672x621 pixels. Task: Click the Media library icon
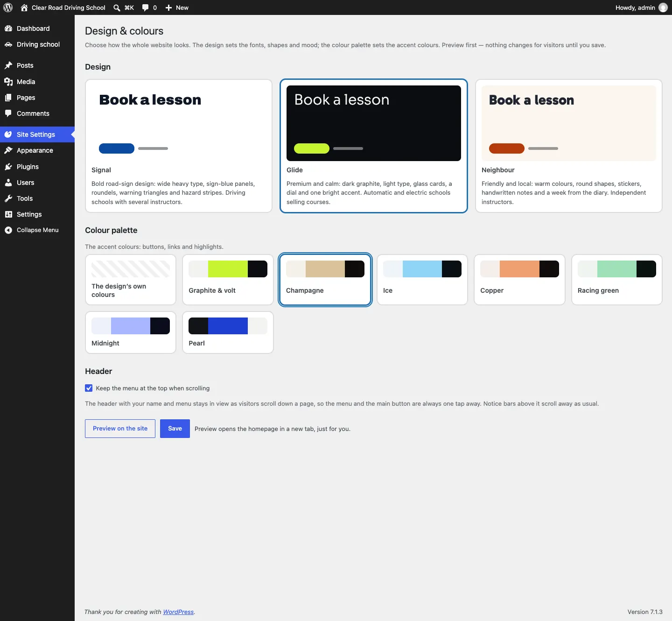[8, 82]
